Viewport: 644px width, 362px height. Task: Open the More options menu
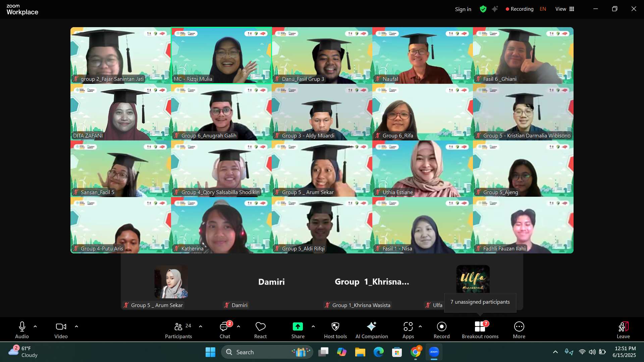[519, 330]
